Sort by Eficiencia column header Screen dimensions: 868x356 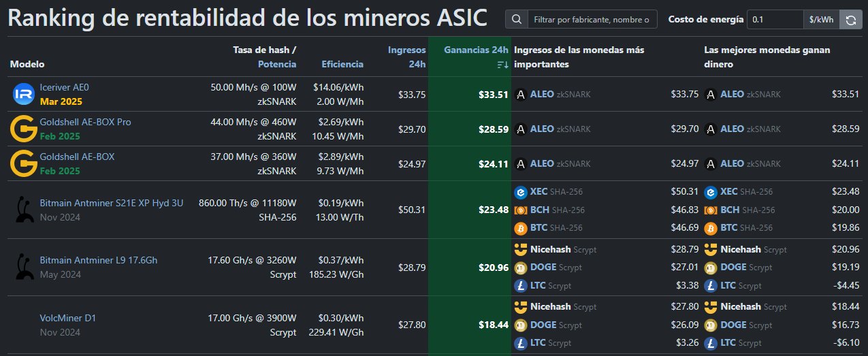(342, 64)
